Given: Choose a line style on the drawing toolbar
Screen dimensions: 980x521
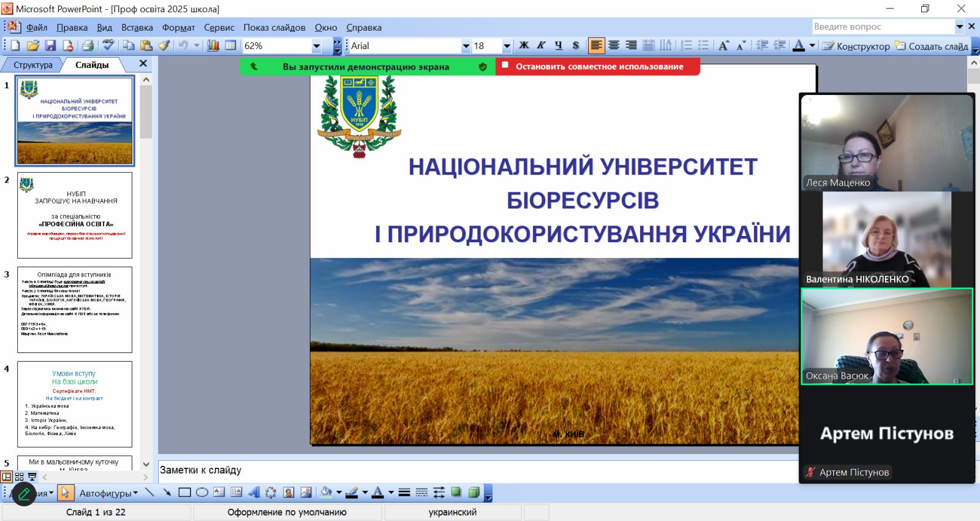Looking at the screenshot, I should (x=404, y=492).
